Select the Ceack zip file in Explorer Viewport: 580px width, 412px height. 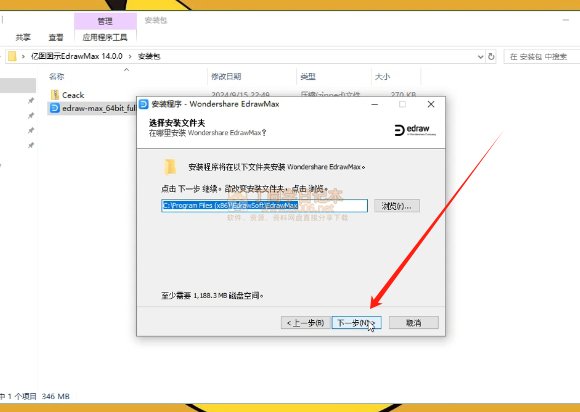click(x=73, y=95)
